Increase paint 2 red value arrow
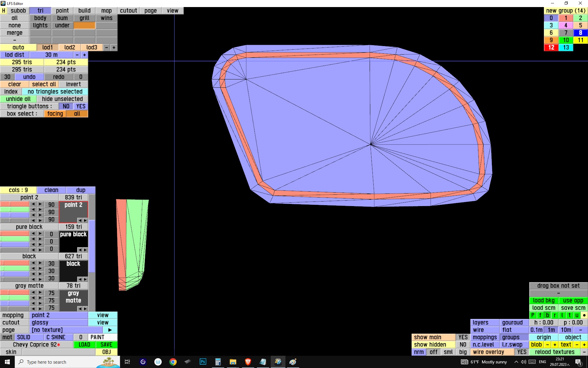Viewport: 588px width, 368px height. [40, 204]
